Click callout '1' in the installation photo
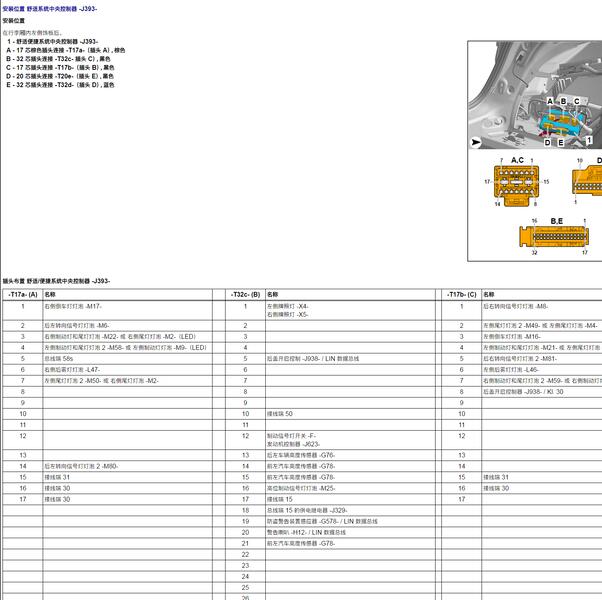602x600 pixels. coord(589,140)
